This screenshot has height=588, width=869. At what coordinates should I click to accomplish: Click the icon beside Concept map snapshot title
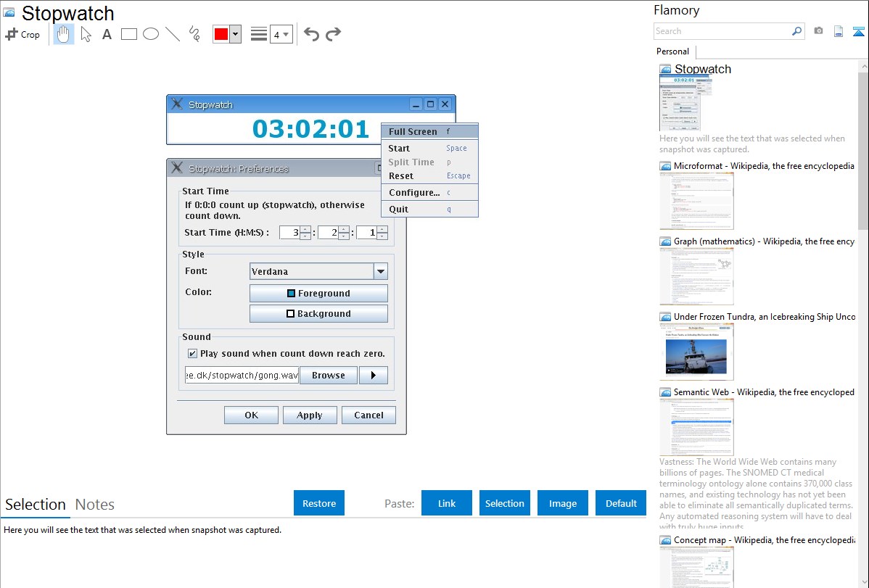[665, 540]
